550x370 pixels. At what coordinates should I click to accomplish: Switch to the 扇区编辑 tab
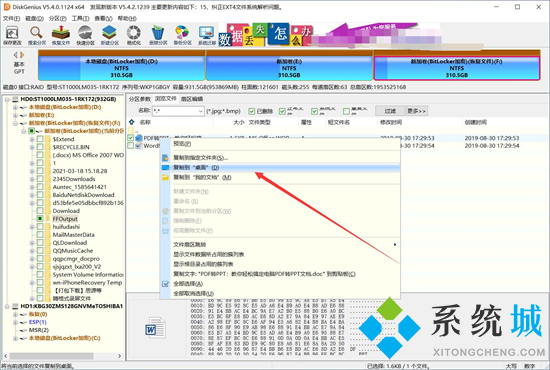(x=192, y=99)
